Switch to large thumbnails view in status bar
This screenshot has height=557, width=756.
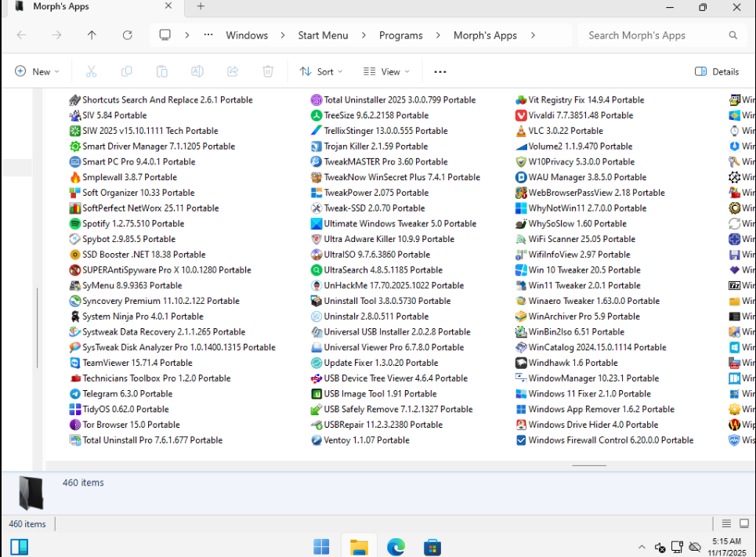pos(745,524)
